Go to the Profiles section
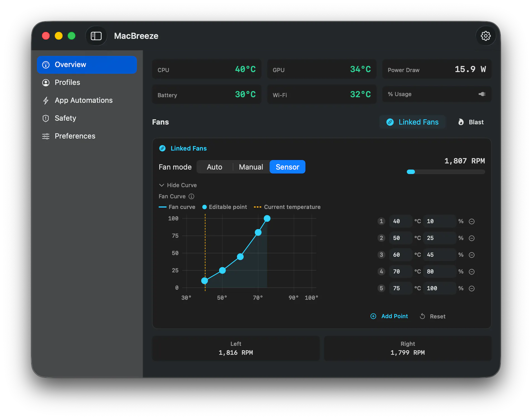532x419 pixels. [87, 83]
